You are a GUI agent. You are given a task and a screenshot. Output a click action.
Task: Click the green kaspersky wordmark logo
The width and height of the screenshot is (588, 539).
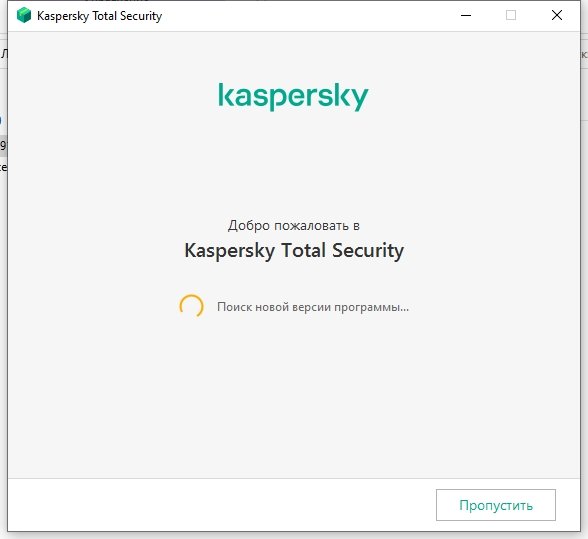coord(293,97)
